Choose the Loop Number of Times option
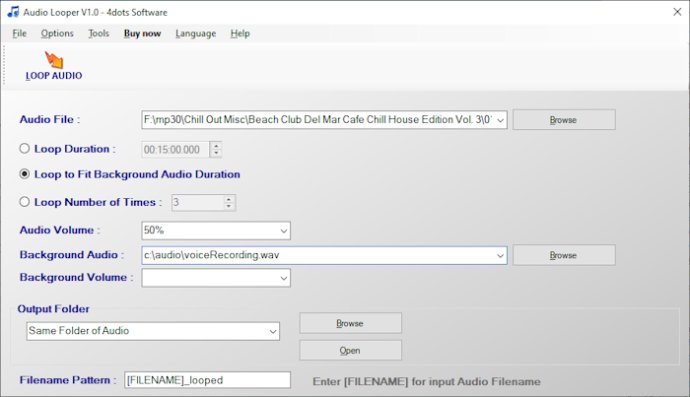Image resolution: width=690 pixels, height=397 pixels. click(25, 202)
